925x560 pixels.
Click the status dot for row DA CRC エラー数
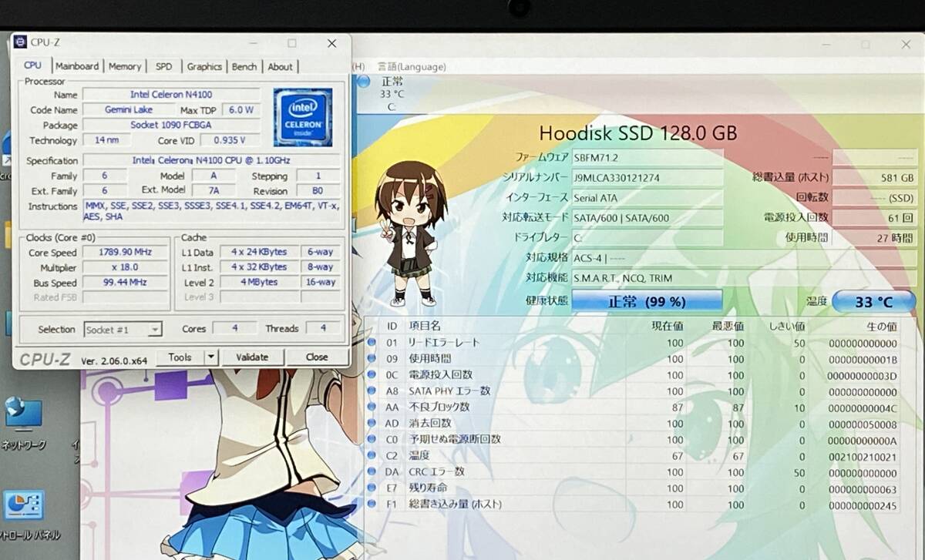click(372, 472)
